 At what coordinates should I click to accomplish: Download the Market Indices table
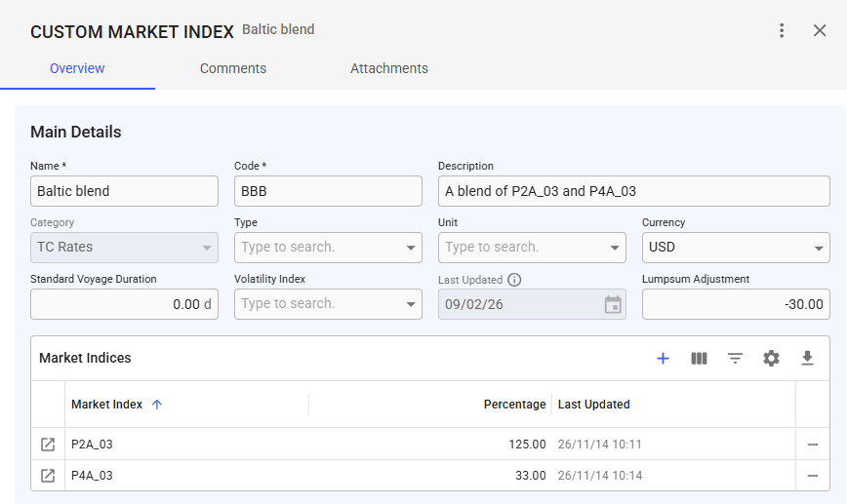807,359
